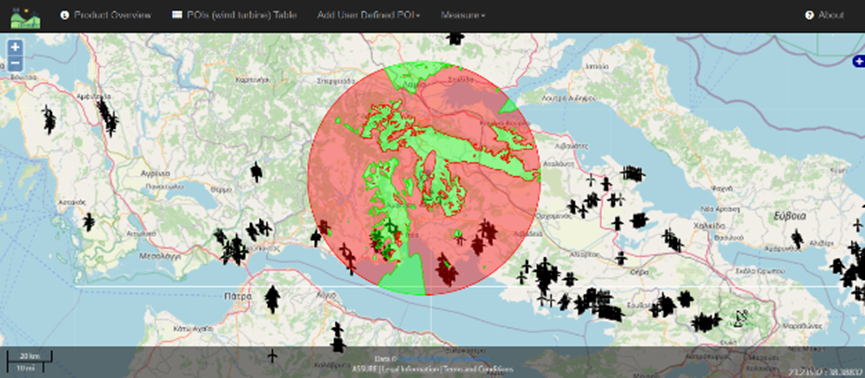Click the map zoom in plus button
Image resolution: width=865 pixels, height=378 pixels.
coord(15,48)
